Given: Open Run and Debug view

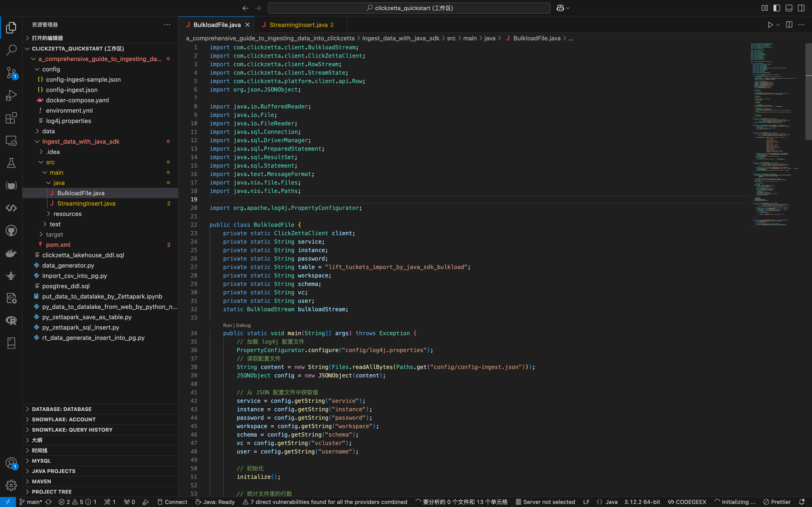Looking at the screenshot, I should pos(11,96).
